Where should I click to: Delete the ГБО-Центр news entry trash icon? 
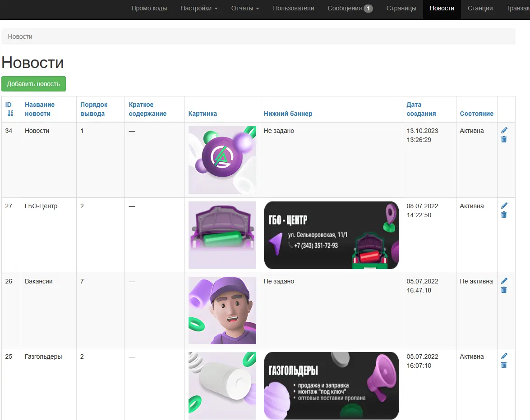(504, 215)
